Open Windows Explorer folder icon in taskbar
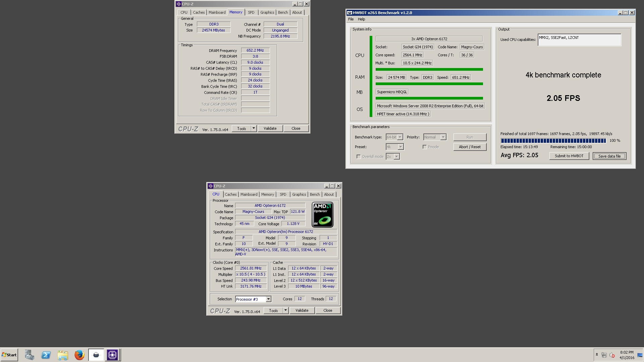 [63, 355]
